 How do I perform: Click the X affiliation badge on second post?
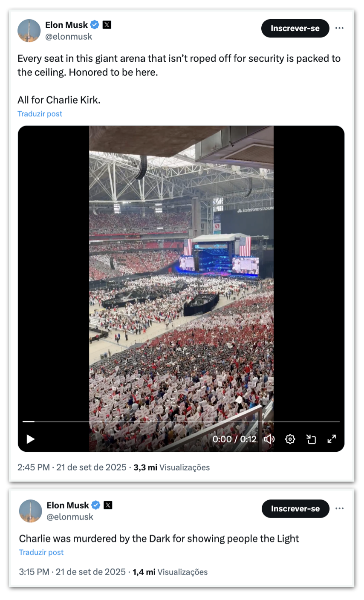[x=108, y=505]
